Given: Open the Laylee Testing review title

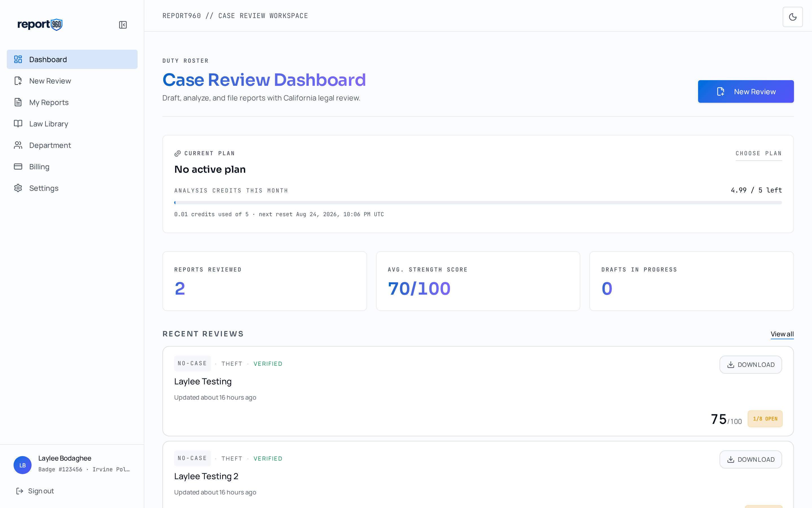Looking at the screenshot, I should [x=203, y=381].
